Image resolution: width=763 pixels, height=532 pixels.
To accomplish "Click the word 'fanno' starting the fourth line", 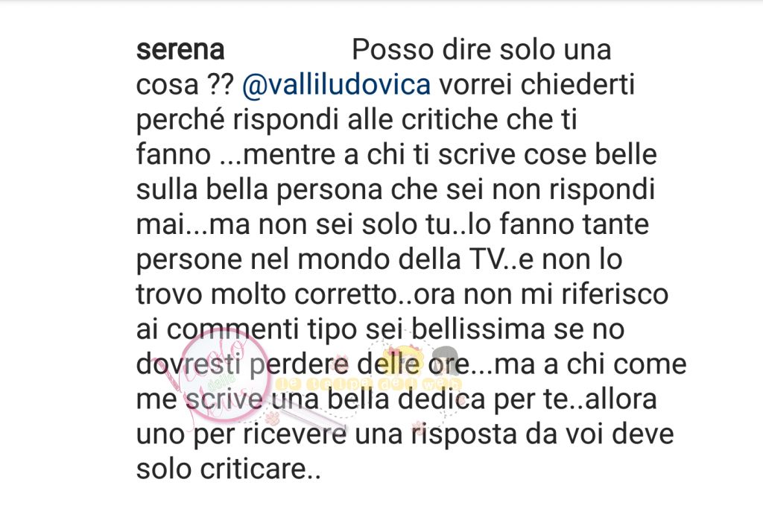I will pyautogui.click(x=173, y=155).
